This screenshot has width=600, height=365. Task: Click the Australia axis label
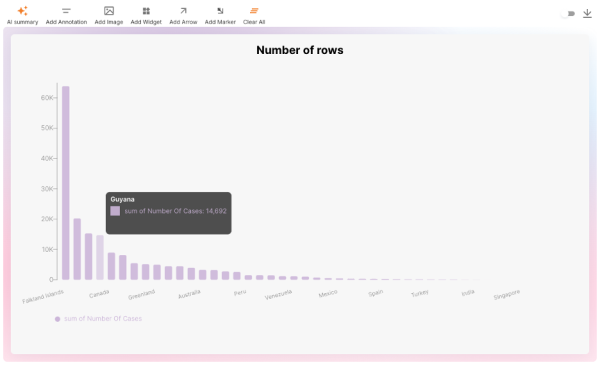(189, 294)
